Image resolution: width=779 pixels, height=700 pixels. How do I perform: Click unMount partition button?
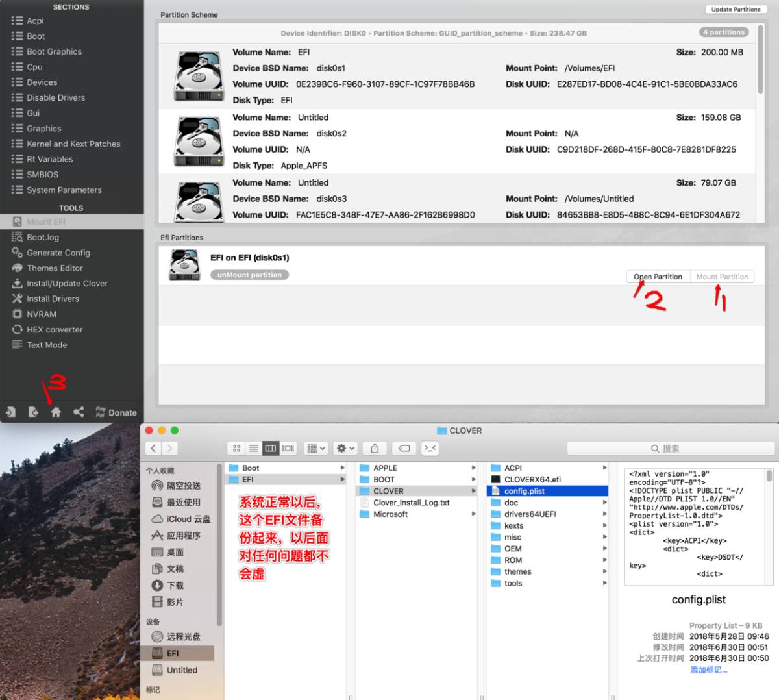249,275
